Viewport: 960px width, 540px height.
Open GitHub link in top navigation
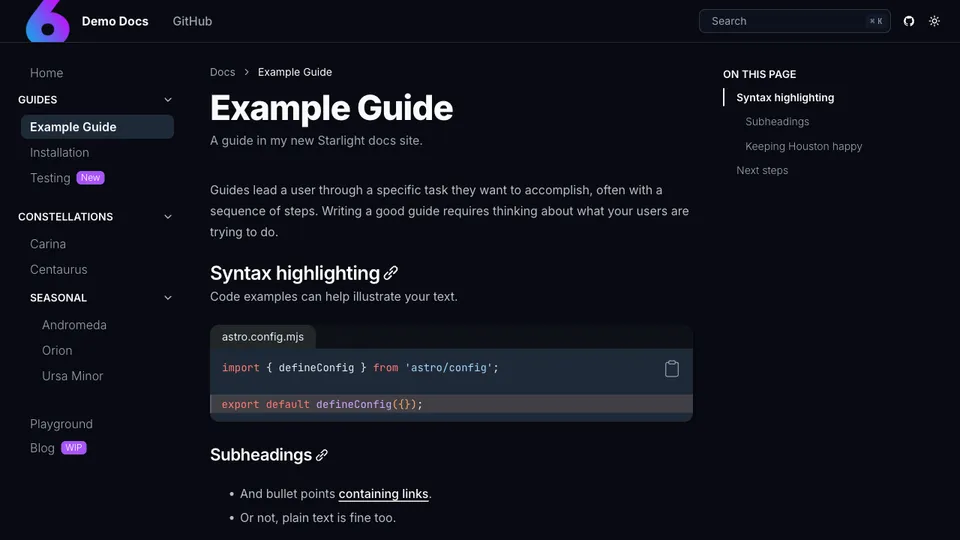[x=192, y=21]
